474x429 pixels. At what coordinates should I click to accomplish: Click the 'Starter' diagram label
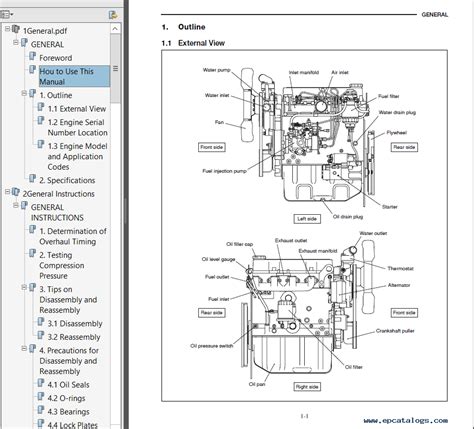point(390,207)
